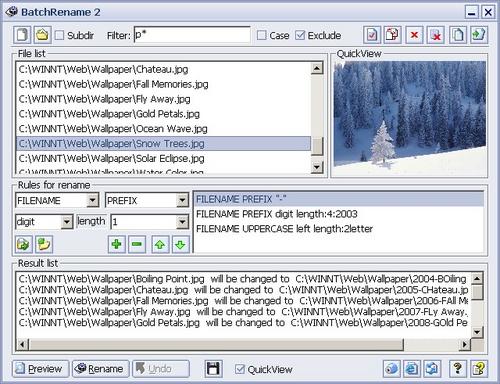Enable the Subdir checkbox
Screen dimensions: 500x384
point(59,35)
